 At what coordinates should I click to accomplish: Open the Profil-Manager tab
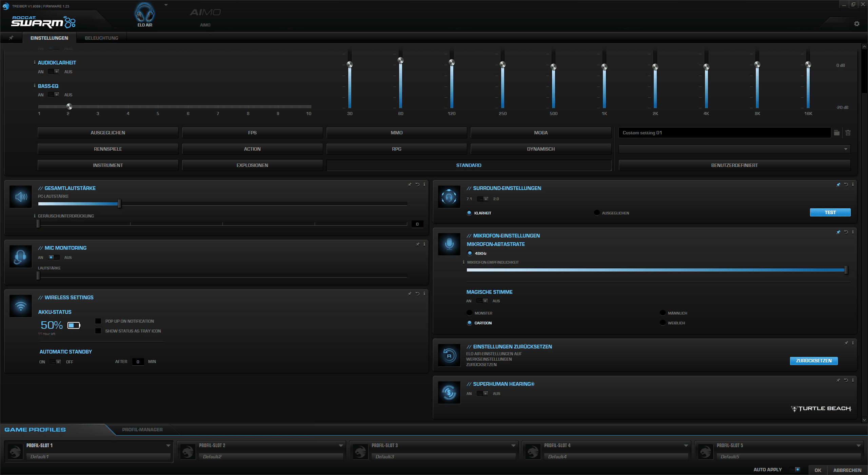142,430
